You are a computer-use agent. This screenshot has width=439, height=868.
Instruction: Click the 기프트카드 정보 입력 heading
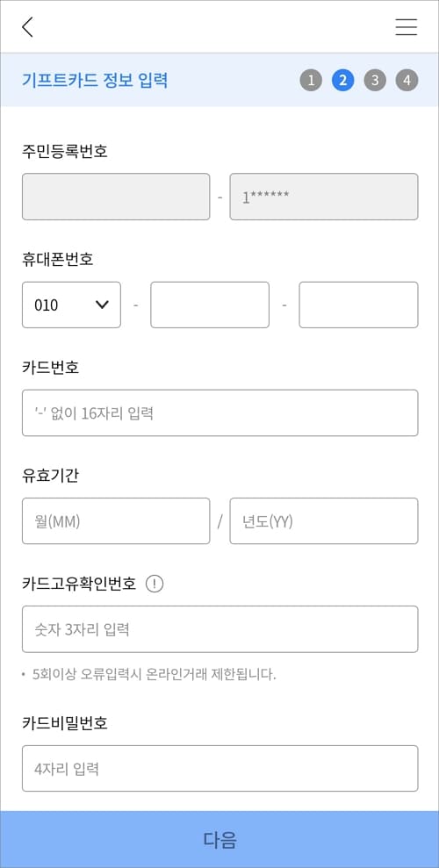(95, 80)
